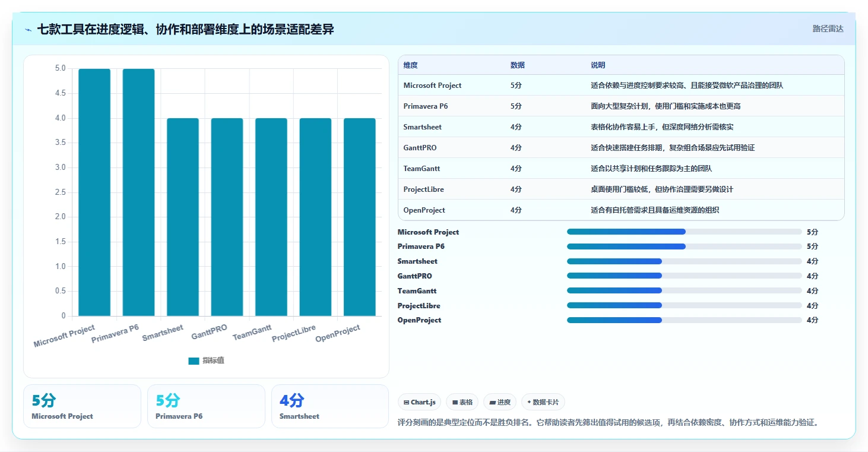Click the 维度 column header
868x452 pixels.
410,65
